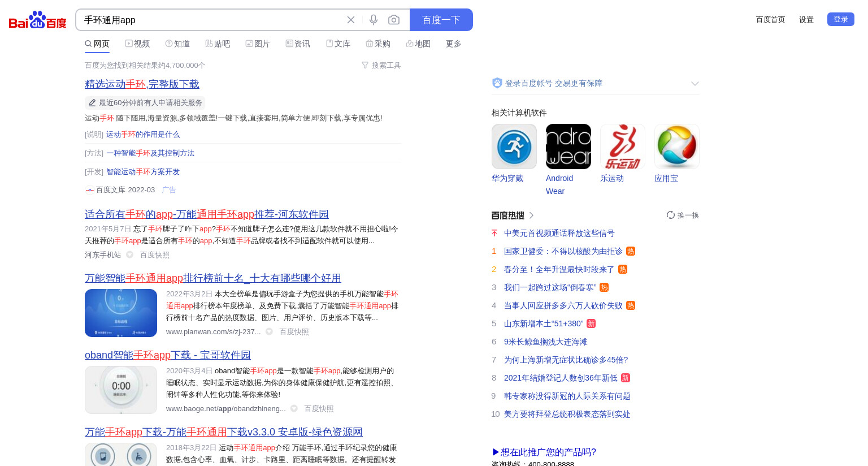Click 最近60分钟前有人申请相关服务 tag
Image resolution: width=868 pixels, height=466 pixels.
(x=145, y=103)
